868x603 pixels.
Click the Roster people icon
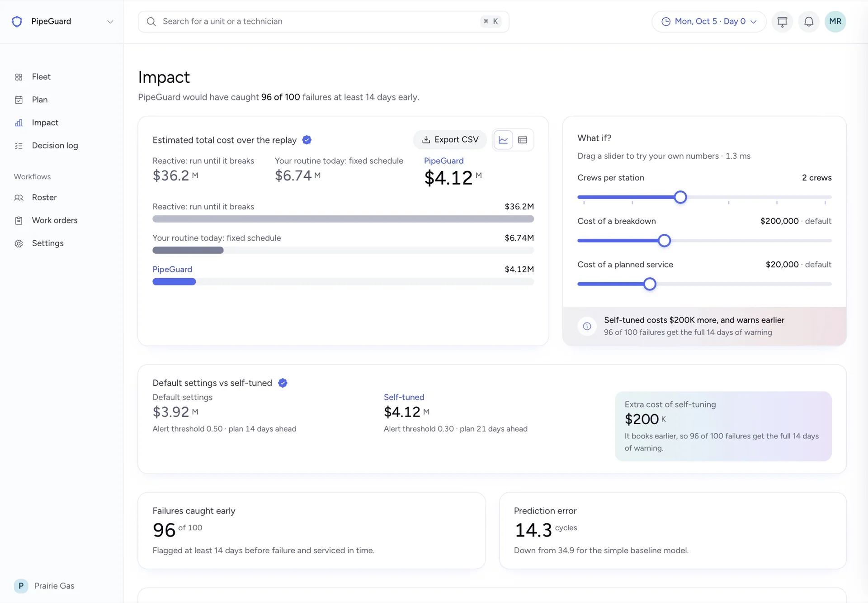(19, 198)
